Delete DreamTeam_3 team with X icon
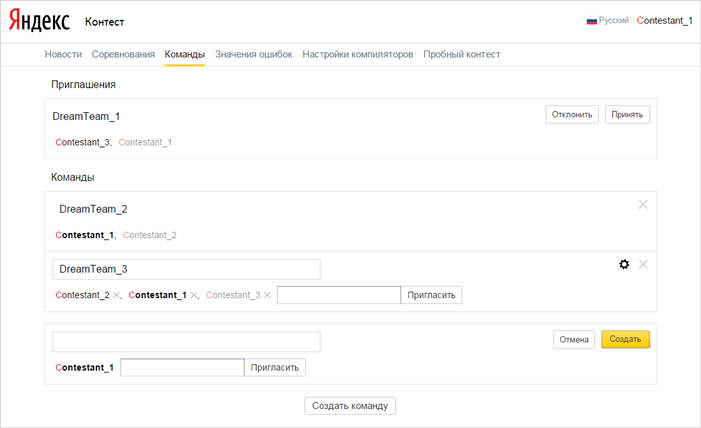The height and width of the screenshot is (428, 701). pos(643,264)
